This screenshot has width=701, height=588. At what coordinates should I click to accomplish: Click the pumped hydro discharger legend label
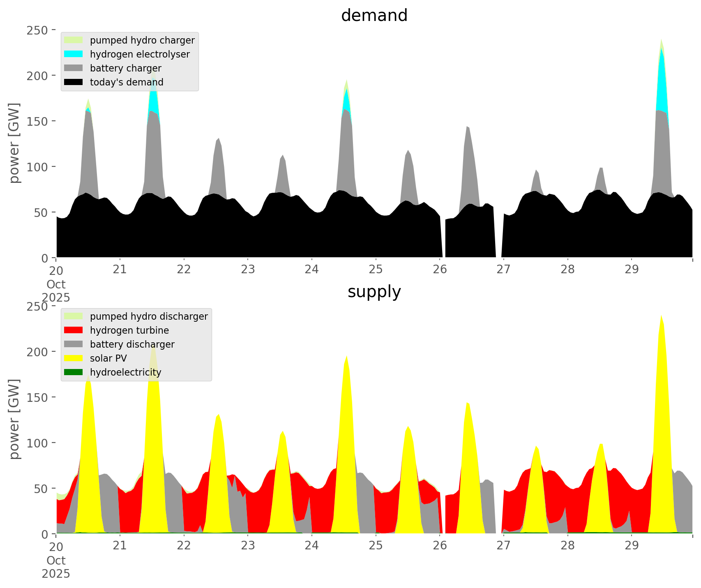click(x=149, y=316)
